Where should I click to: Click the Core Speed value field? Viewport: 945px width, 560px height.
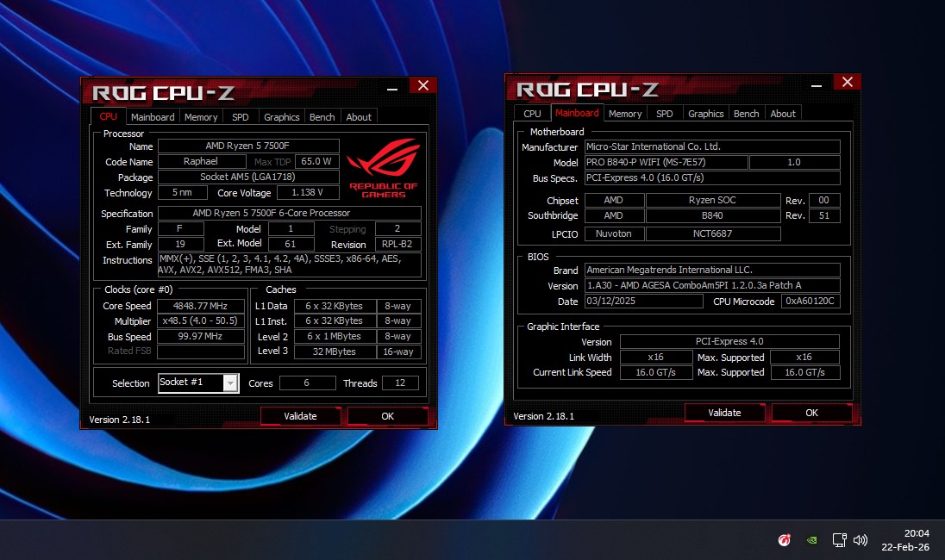click(201, 306)
